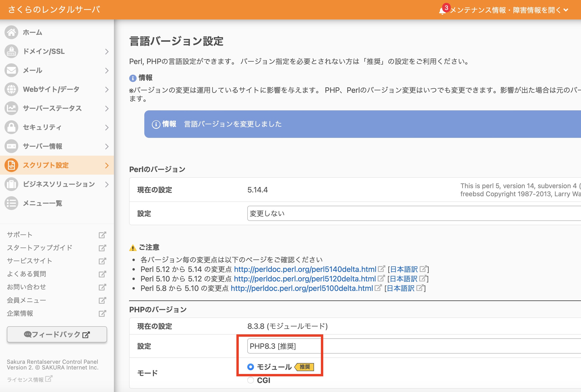Open the perl5100delta.html link

pos(302,288)
